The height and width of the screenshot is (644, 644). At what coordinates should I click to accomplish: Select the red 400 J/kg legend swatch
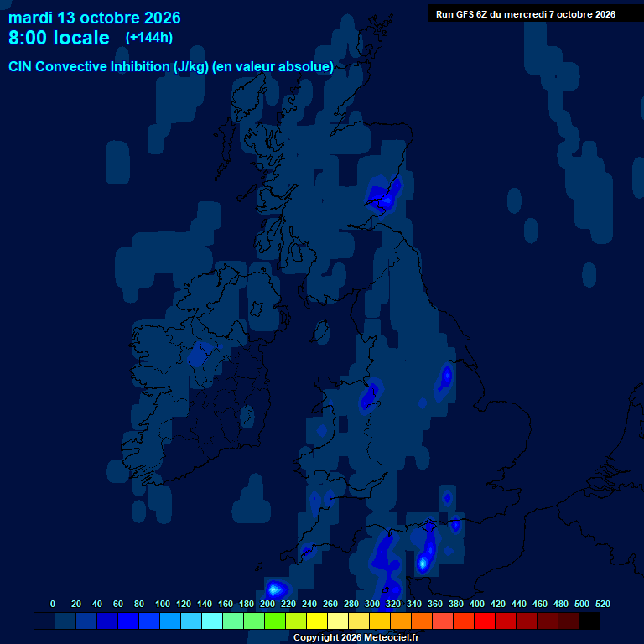pos(485,621)
